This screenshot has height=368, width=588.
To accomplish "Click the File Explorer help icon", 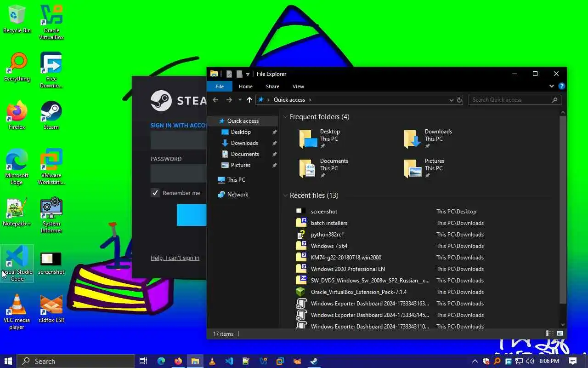I will tap(561, 86).
